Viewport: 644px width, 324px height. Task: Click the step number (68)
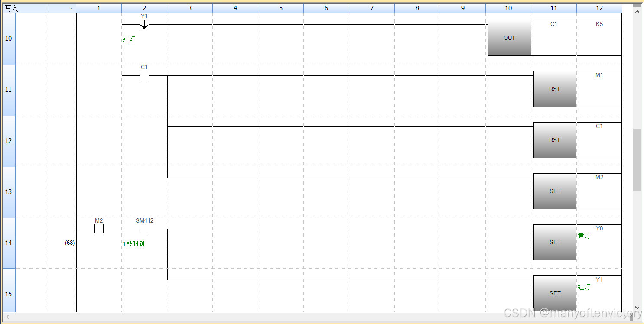70,243
